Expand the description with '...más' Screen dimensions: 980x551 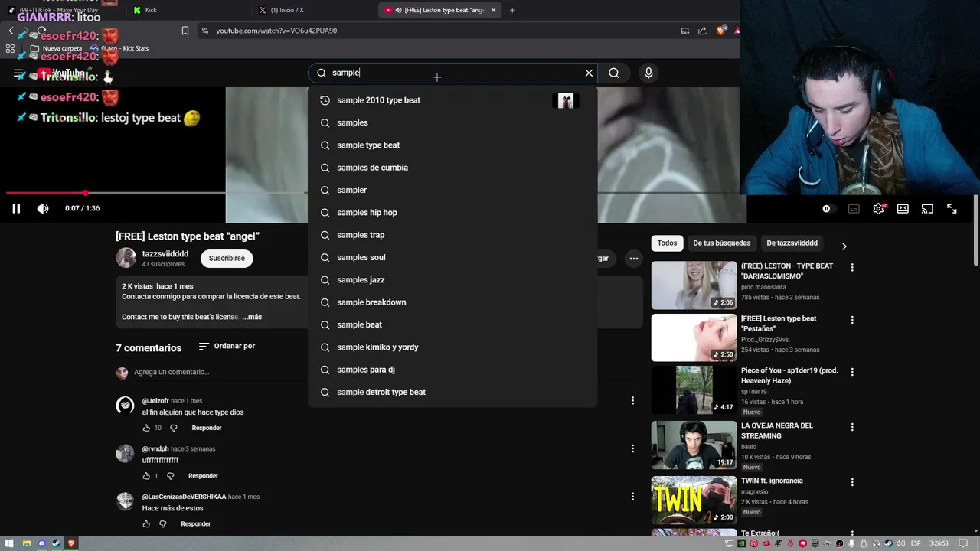252,317
